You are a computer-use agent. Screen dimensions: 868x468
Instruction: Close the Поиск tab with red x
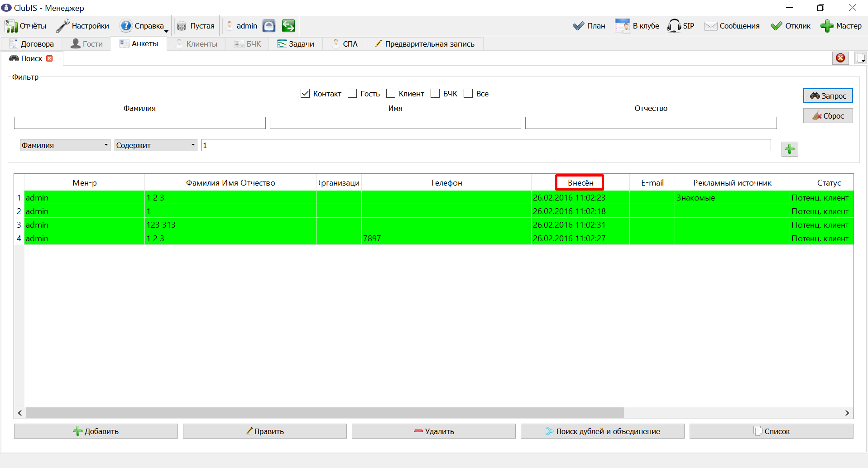pyautogui.click(x=49, y=58)
